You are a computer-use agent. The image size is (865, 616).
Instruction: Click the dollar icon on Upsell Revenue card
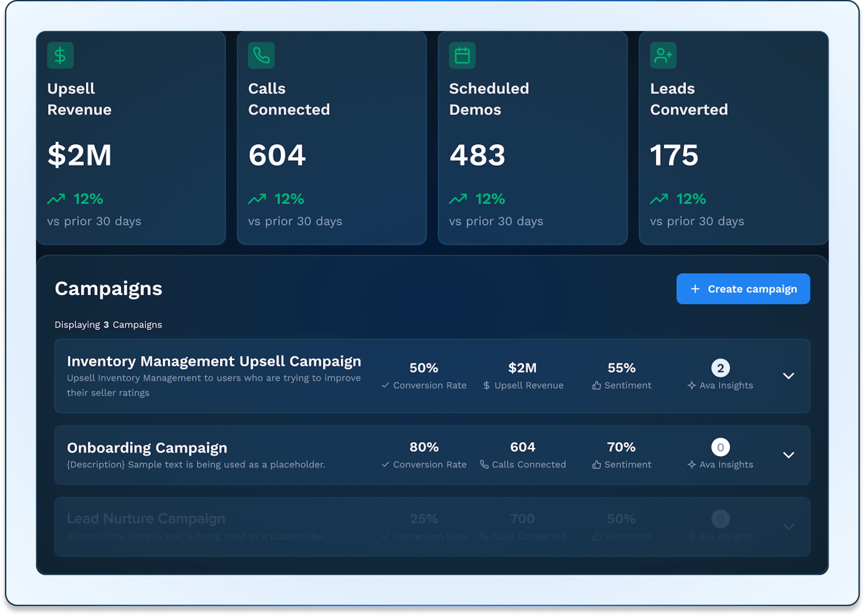60,55
